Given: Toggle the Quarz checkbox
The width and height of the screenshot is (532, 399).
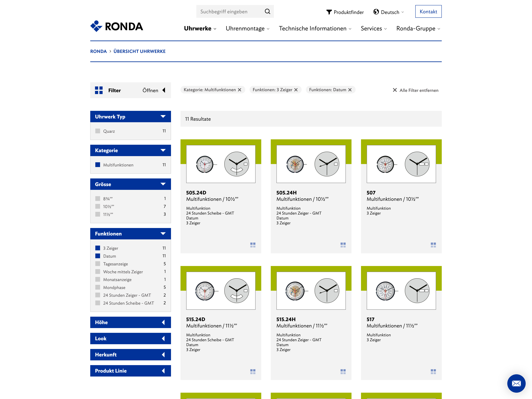Looking at the screenshot, I should pos(98,131).
